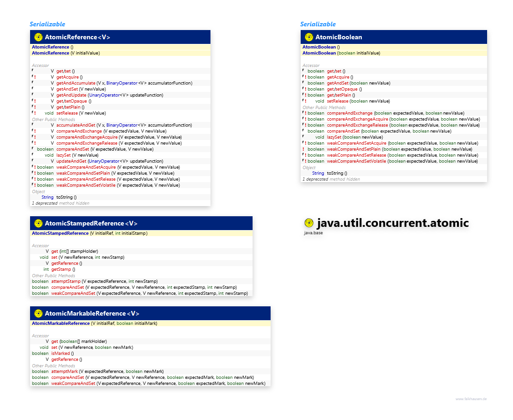The image size is (513, 420).
Task: Click updateAndGet in AtomicReference
Action: pyautogui.click(x=71, y=161)
